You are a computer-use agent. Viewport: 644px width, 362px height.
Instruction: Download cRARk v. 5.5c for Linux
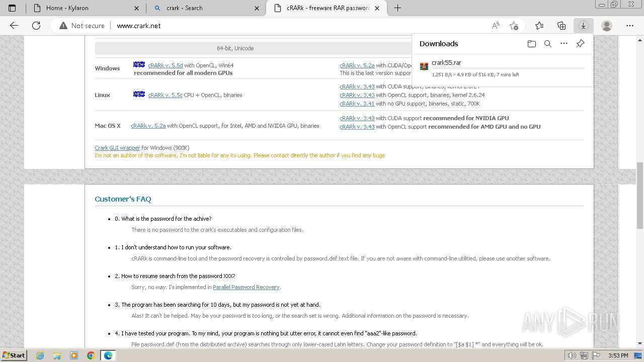click(165, 95)
